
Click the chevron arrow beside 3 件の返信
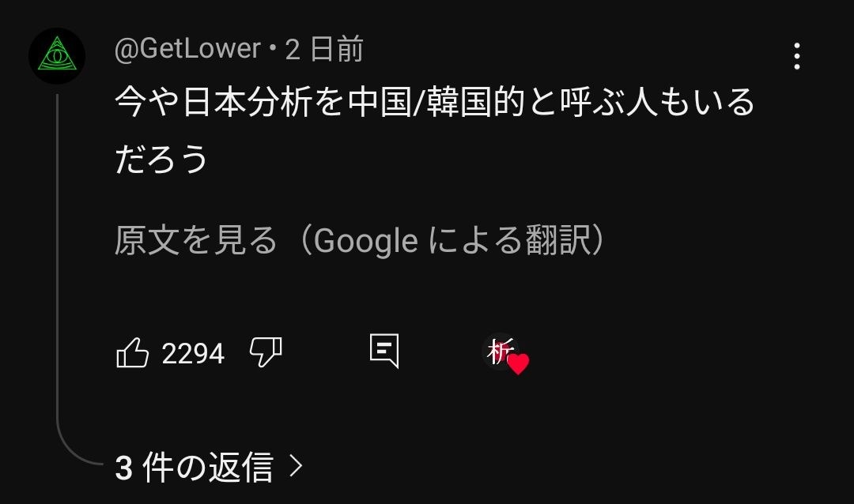coord(296,466)
